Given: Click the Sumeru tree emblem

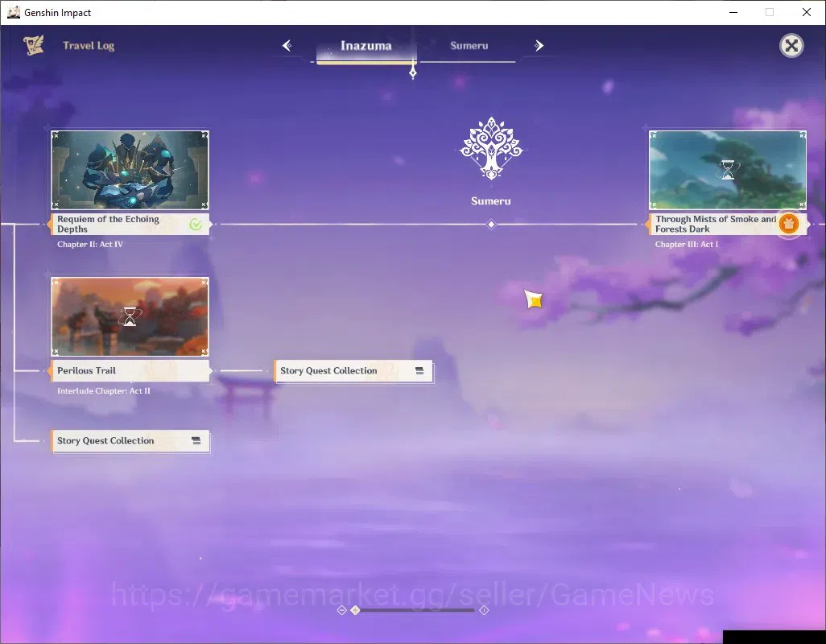Looking at the screenshot, I should (x=491, y=148).
